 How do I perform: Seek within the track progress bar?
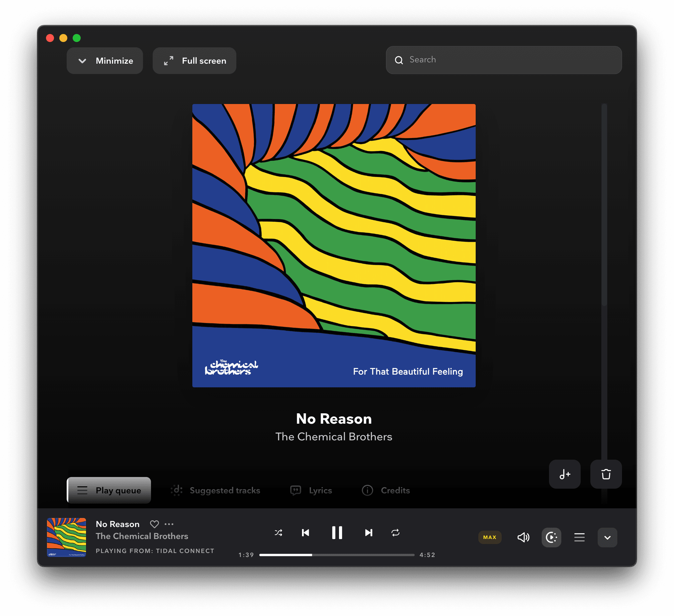[337, 555]
